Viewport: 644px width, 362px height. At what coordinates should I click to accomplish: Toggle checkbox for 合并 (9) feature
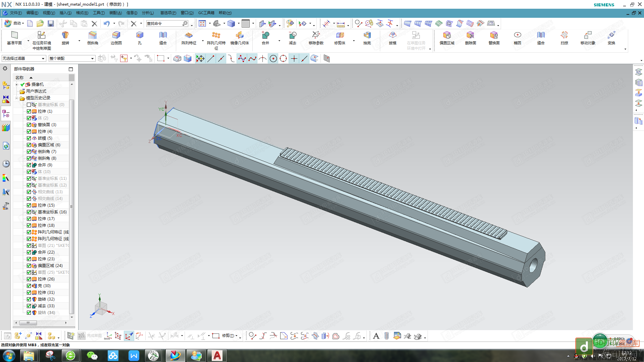[x=29, y=165]
